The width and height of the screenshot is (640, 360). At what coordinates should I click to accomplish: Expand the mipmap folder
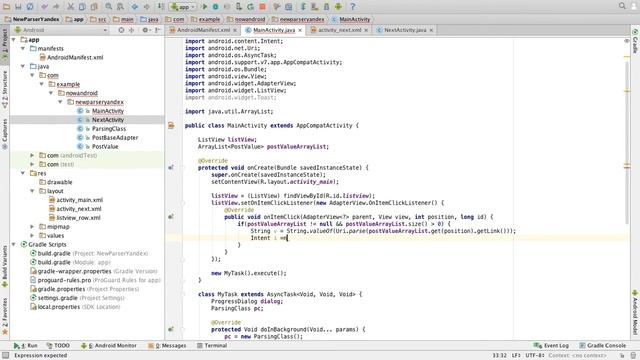[x=32, y=227]
